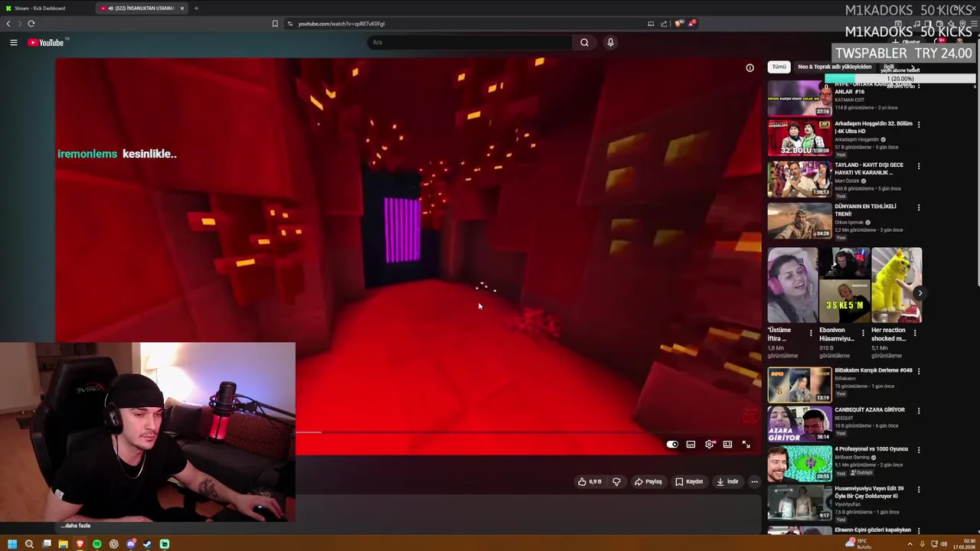Toggle subtitles in the video player
The height and width of the screenshot is (551, 980).
click(691, 445)
